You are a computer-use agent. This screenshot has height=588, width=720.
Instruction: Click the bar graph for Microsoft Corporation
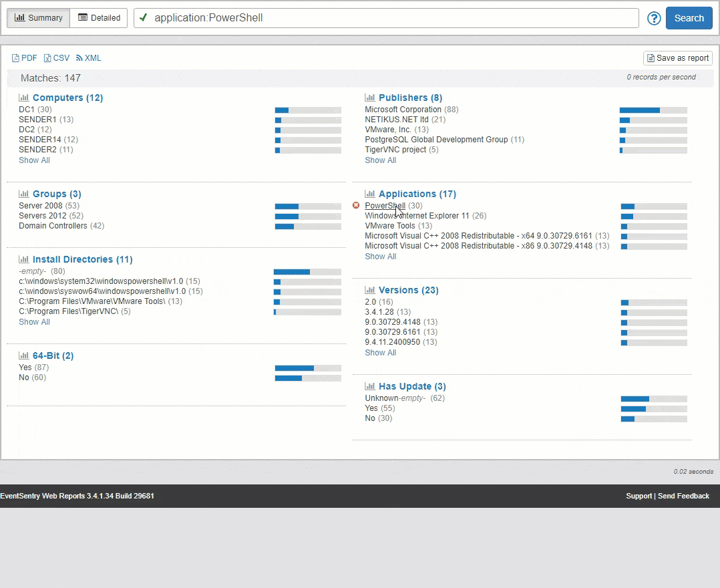tap(653, 110)
